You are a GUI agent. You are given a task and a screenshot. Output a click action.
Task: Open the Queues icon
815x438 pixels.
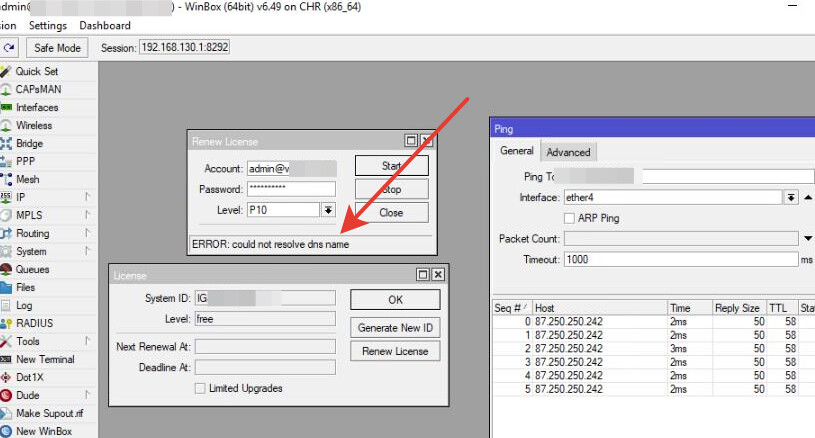coord(6,269)
